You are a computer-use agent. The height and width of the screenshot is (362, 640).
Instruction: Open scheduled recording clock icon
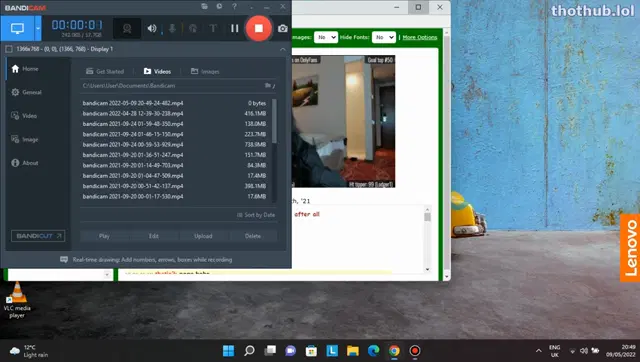click(219, 6)
